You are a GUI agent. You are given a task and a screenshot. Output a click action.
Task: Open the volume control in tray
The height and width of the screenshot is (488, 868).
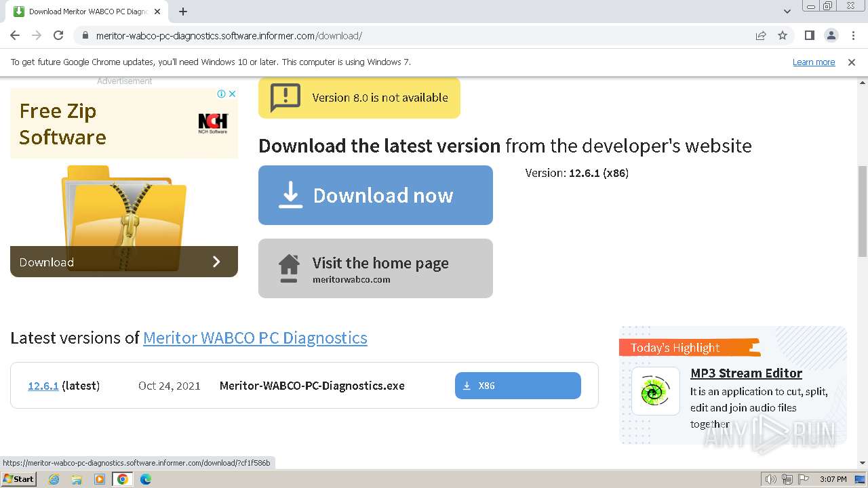[x=771, y=479]
